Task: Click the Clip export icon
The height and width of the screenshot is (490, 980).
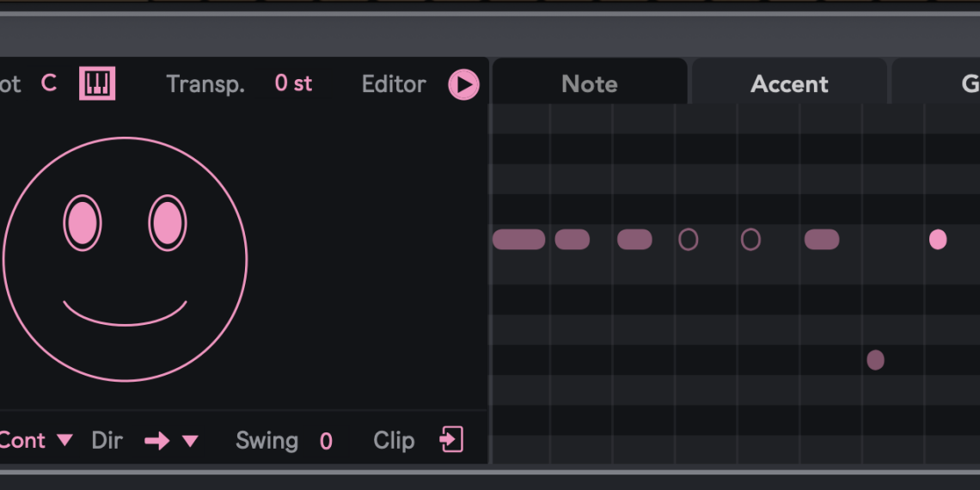Action: click(x=451, y=440)
